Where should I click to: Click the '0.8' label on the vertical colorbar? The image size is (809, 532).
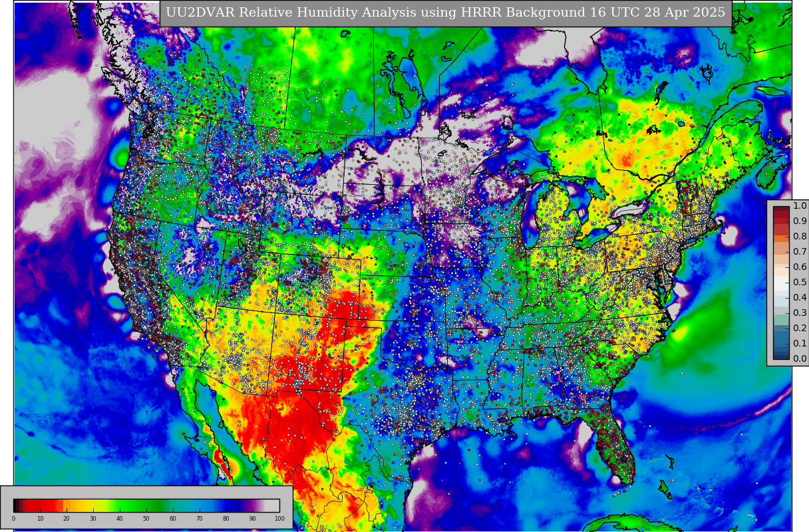pos(800,237)
